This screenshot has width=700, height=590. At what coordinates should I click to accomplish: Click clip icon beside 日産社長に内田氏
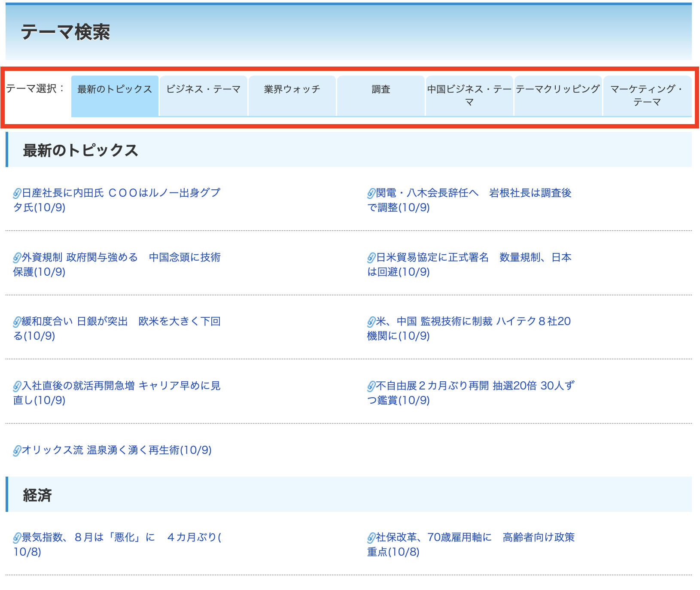[17, 193]
